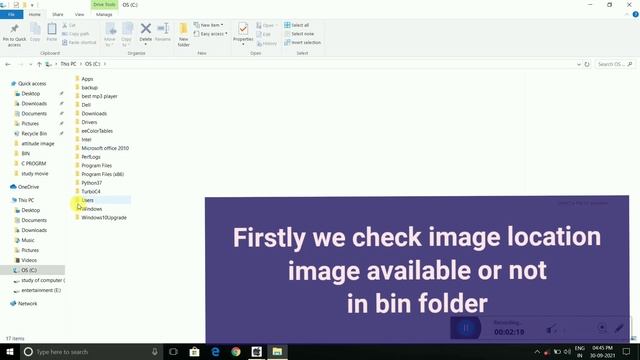Viewport: 640px width, 360px height.
Task: Click taskbar Type here to search box
Action: pos(90,351)
